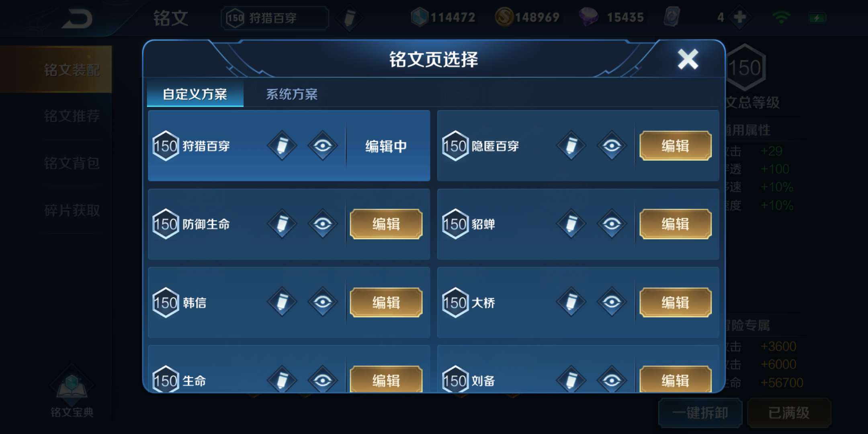Tap the pencil icon for 刘备 page
Screen dimensions: 868x434
coord(571,380)
